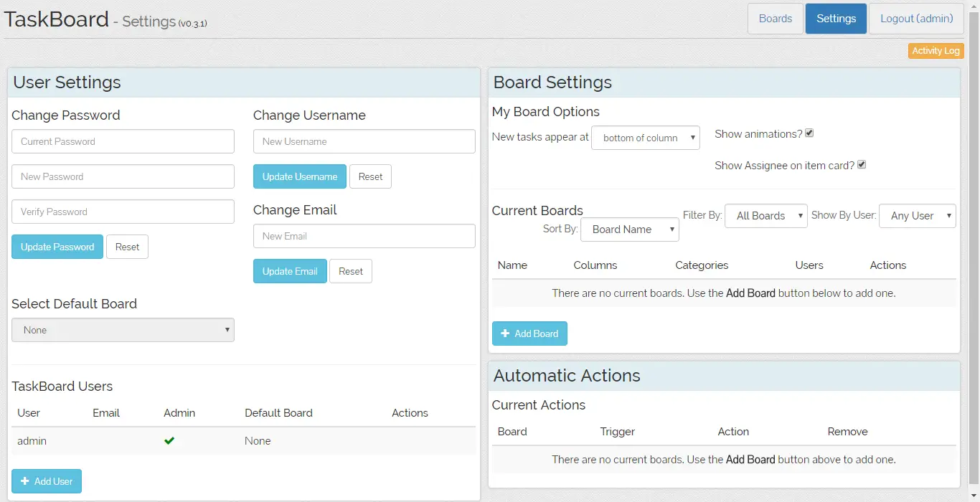Click the Update Username button
The width and height of the screenshot is (980, 502).
click(300, 176)
